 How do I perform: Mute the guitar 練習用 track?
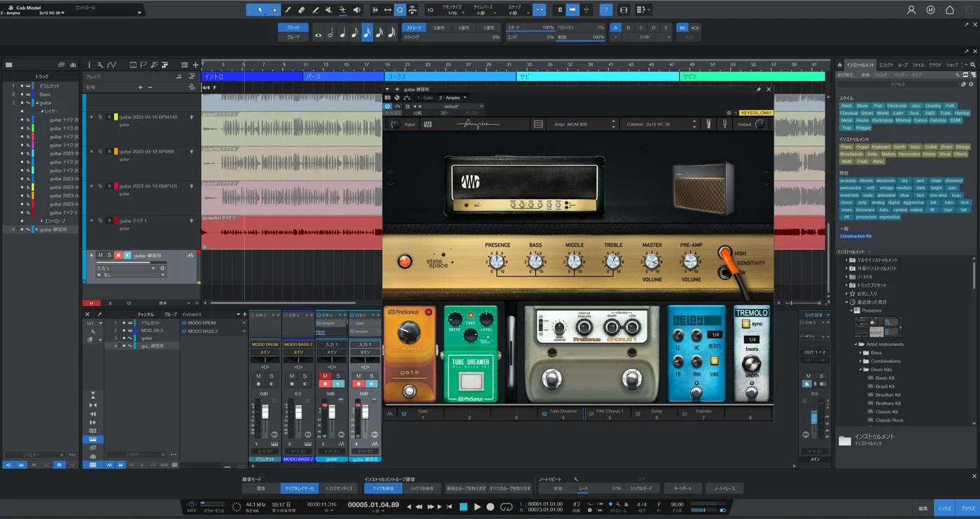tap(100, 256)
